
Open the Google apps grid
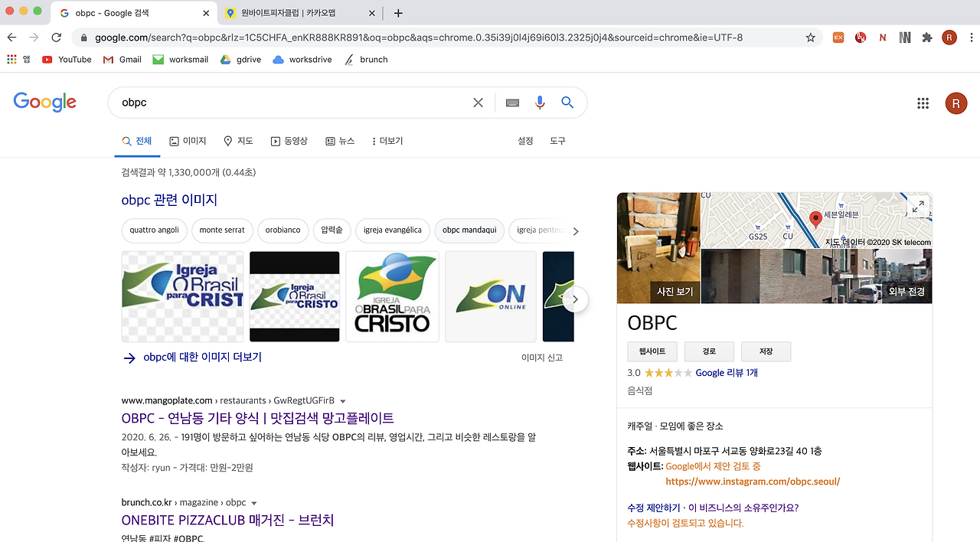(x=923, y=102)
